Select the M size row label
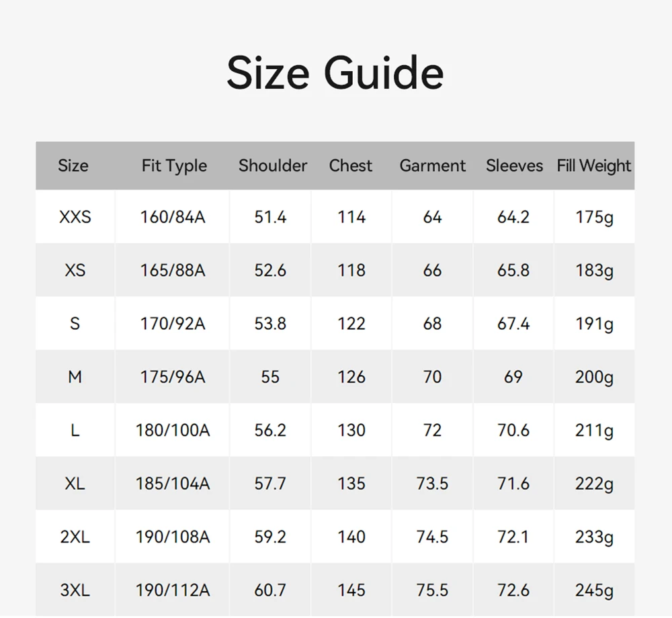 coord(75,377)
